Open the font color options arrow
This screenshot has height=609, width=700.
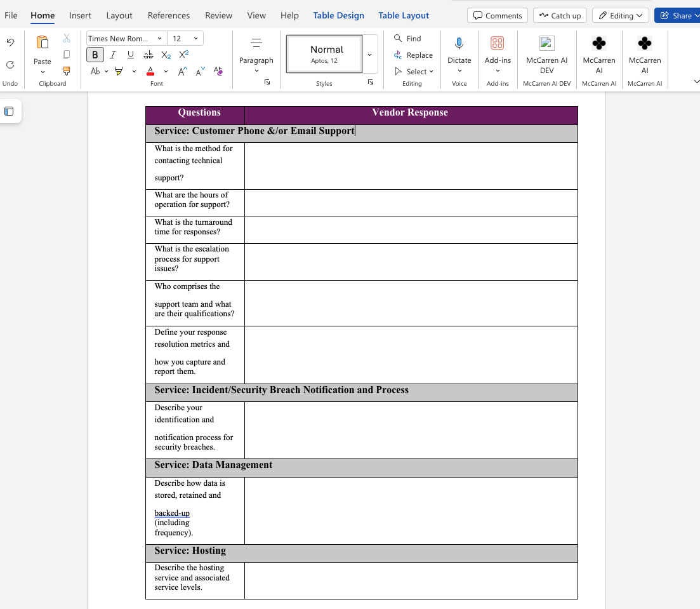[166, 71]
